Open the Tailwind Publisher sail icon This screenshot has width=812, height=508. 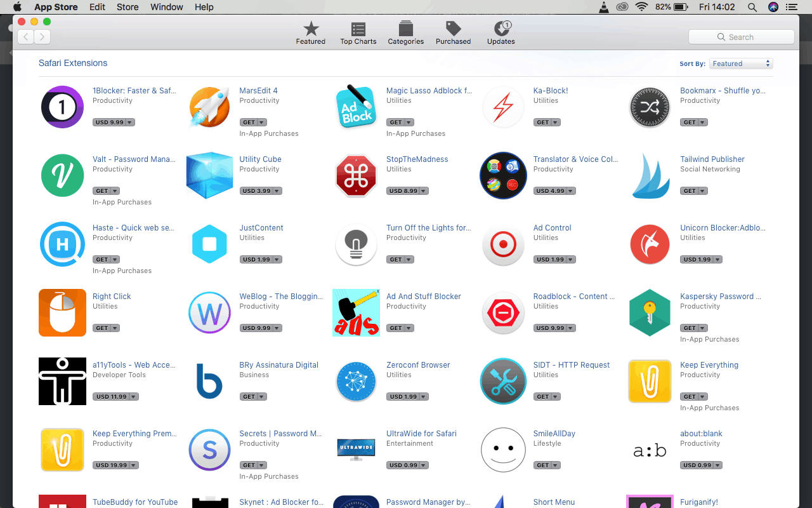point(650,175)
